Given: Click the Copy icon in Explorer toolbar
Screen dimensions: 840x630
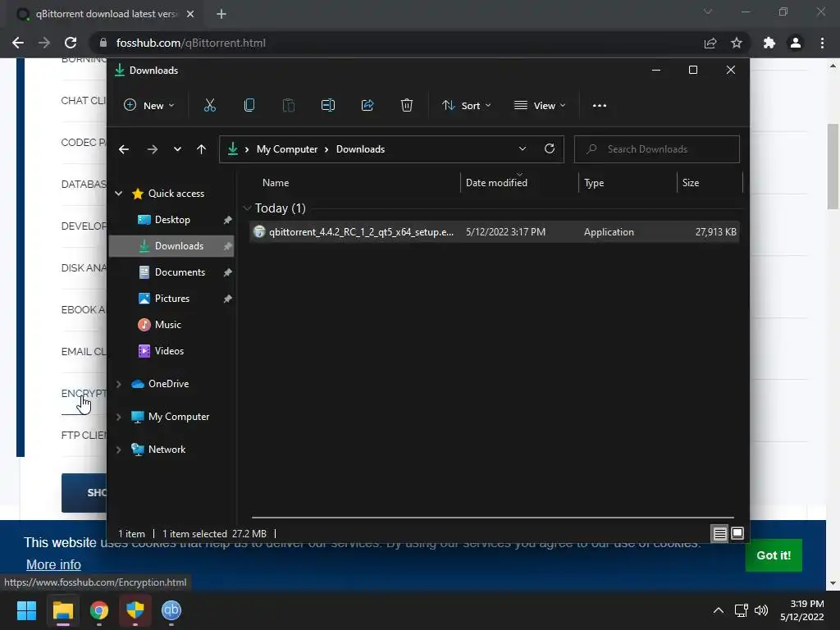Looking at the screenshot, I should click(249, 106).
